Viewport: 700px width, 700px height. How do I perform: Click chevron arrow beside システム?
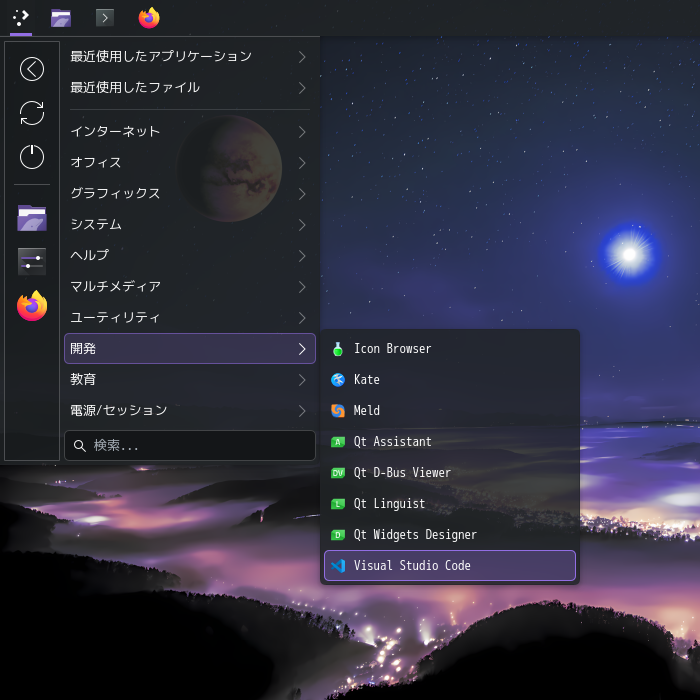coord(302,225)
